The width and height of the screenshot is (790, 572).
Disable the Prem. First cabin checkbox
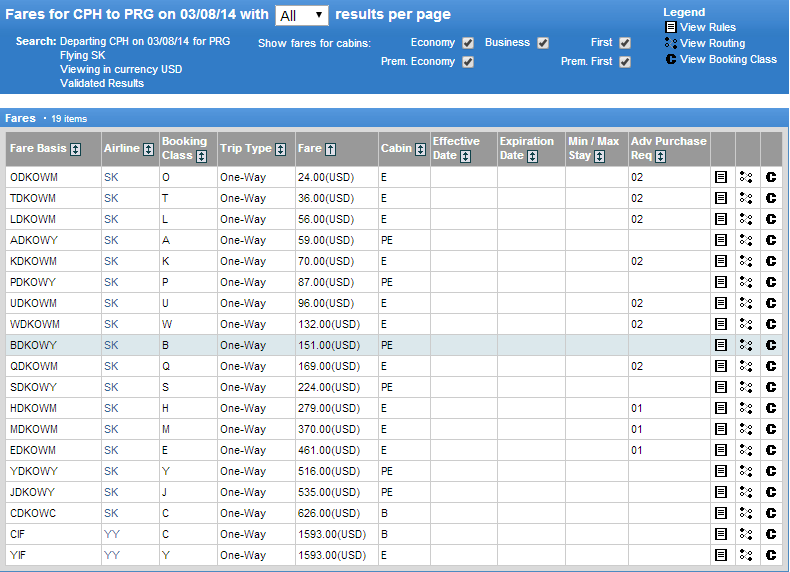[625, 62]
